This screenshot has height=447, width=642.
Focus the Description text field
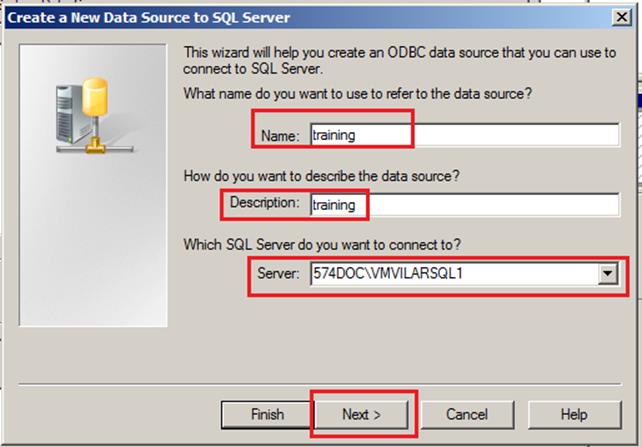(x=465, y=205)
